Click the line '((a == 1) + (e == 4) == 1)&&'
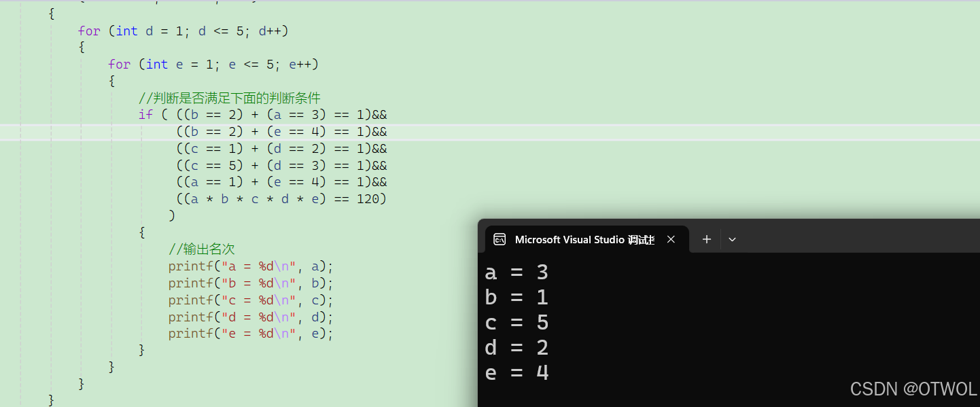 coord(281,181)
